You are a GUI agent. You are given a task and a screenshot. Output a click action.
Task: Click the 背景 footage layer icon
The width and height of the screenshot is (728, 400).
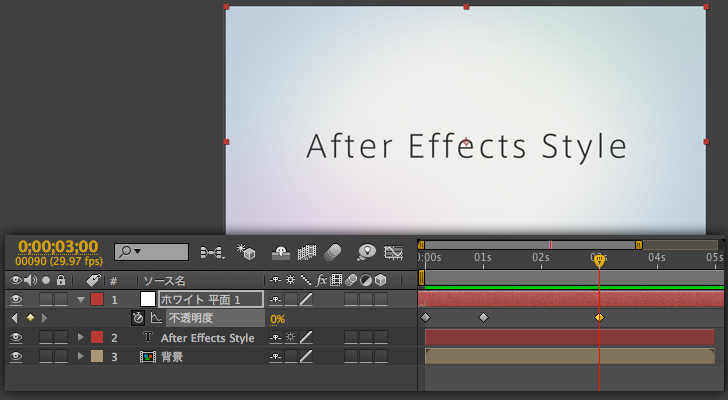tap(148, 357)
